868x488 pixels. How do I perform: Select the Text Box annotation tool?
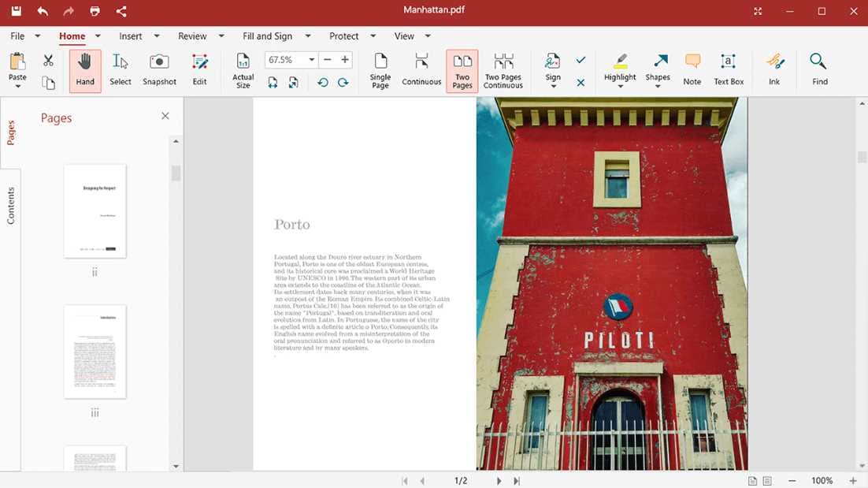click(x=728, y=69)
